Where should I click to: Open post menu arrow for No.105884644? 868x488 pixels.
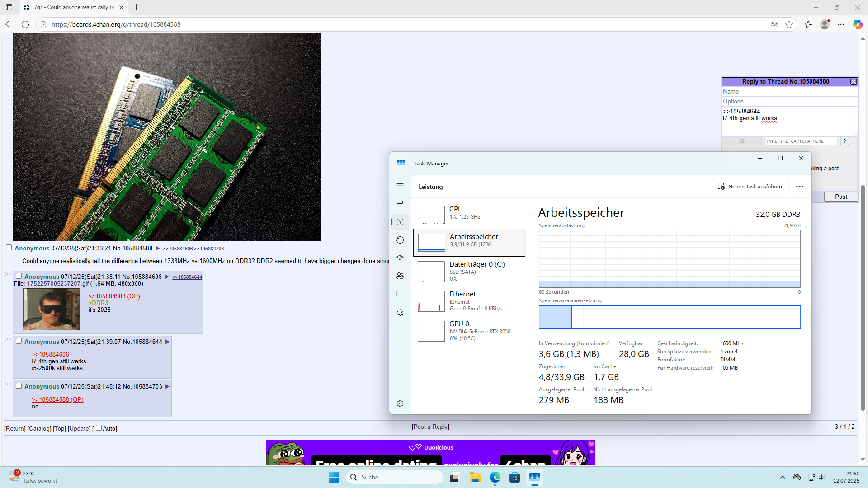(x=167, y=342)
